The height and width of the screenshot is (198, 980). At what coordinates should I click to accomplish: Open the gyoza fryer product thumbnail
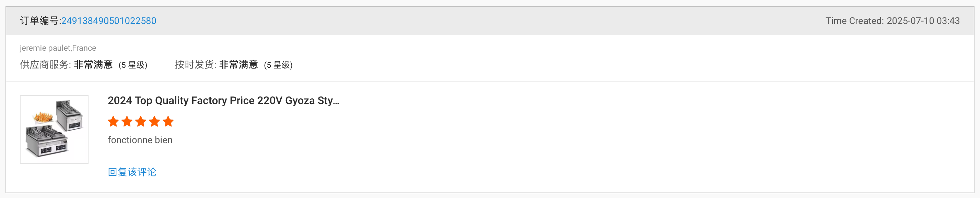(x=54, y=129)
